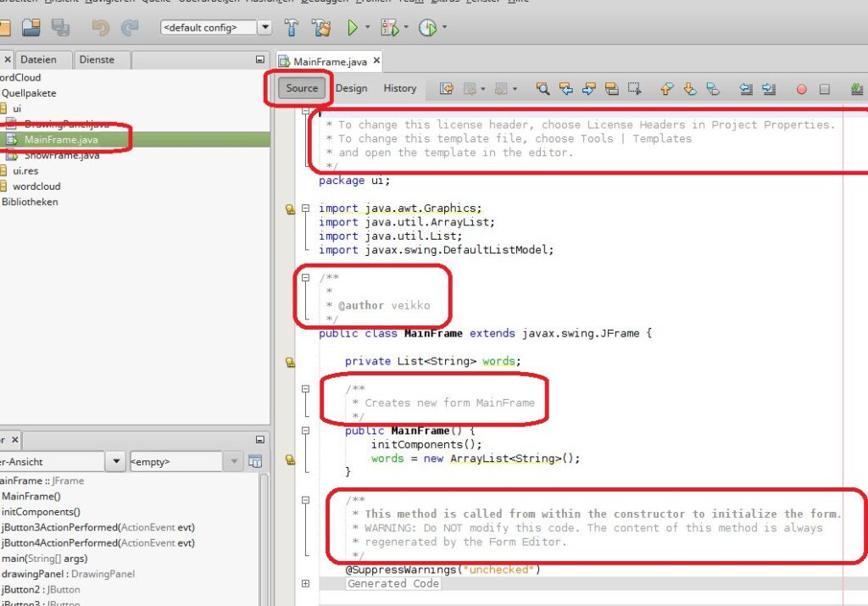Select initComponents() in the navigator list

(x=41, y=511)
